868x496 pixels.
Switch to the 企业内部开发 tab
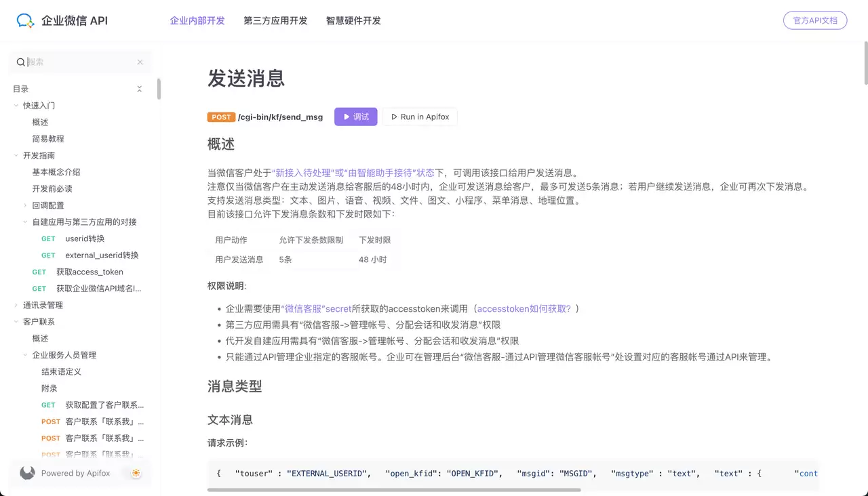point(197,20)
